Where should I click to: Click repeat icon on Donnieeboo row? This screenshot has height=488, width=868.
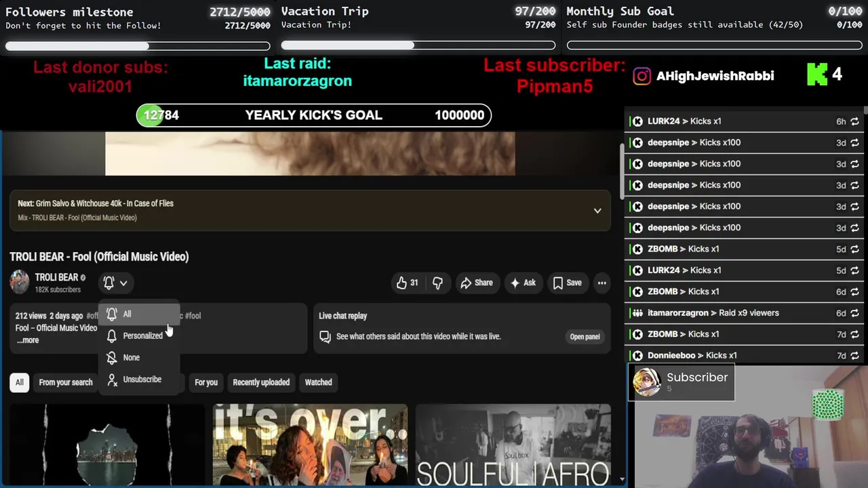click(854, 355)
